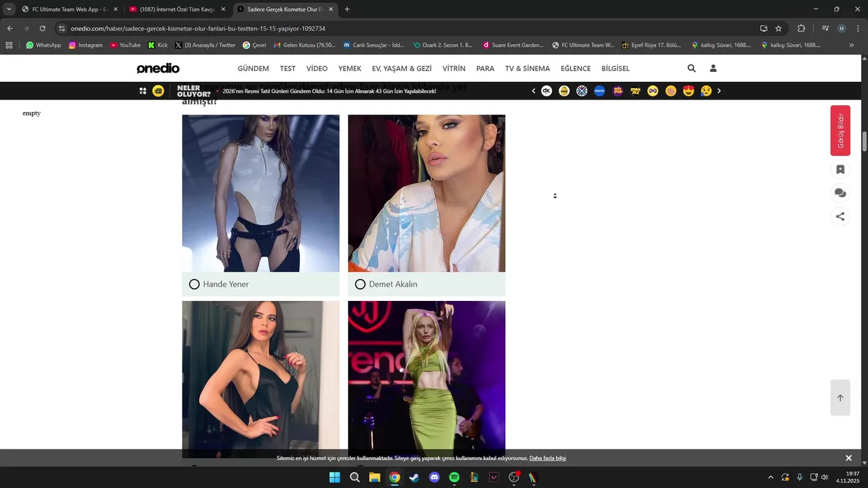The width and height of the screenshot is (868, 488).
Task: Open the TEST menu item
Action: [288, 68]
